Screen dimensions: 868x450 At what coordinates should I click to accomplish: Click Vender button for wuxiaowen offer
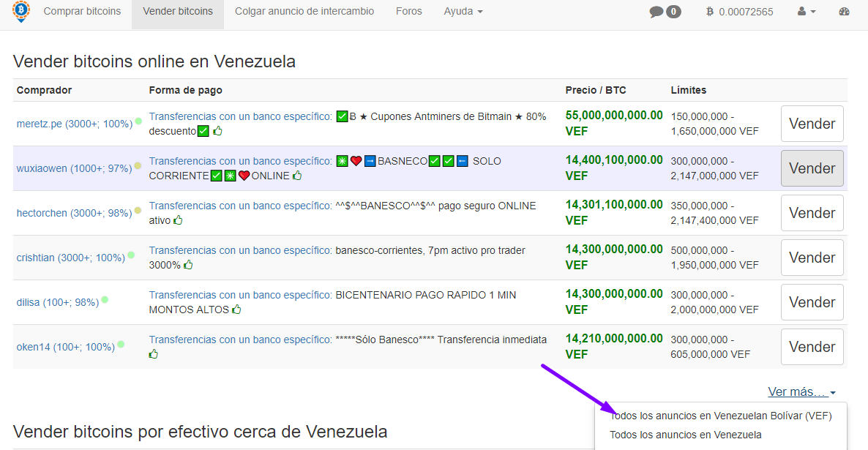click(x=812, y=168)
